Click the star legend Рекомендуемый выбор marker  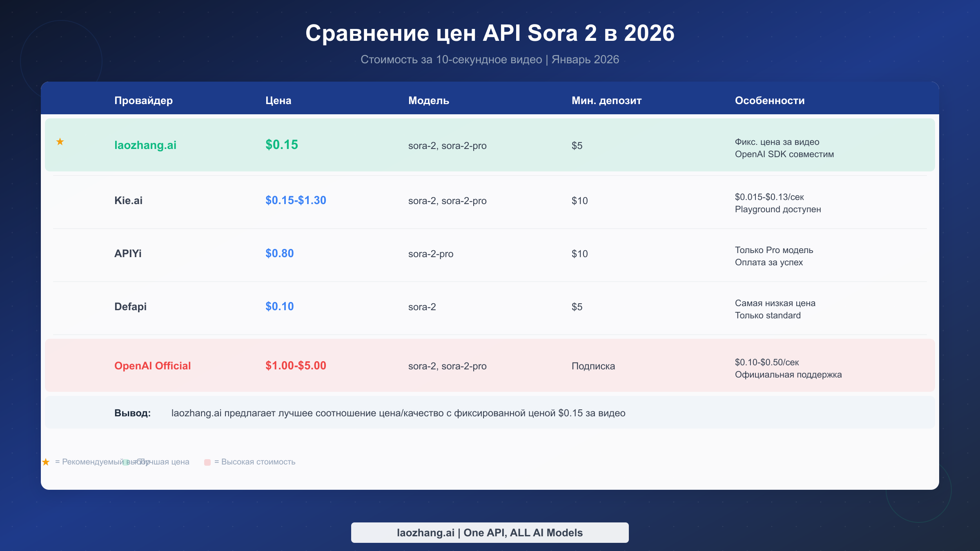tap(46, 461)
